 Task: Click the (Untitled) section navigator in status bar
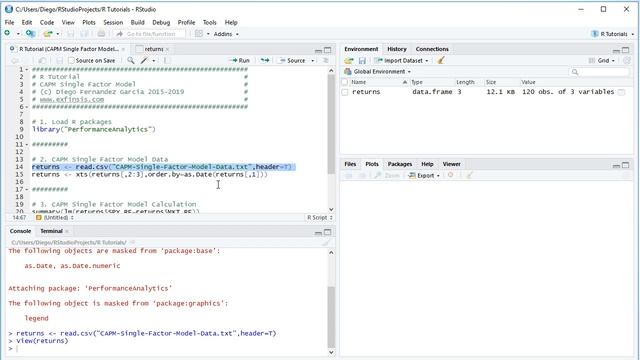click(x=55, y=218)
